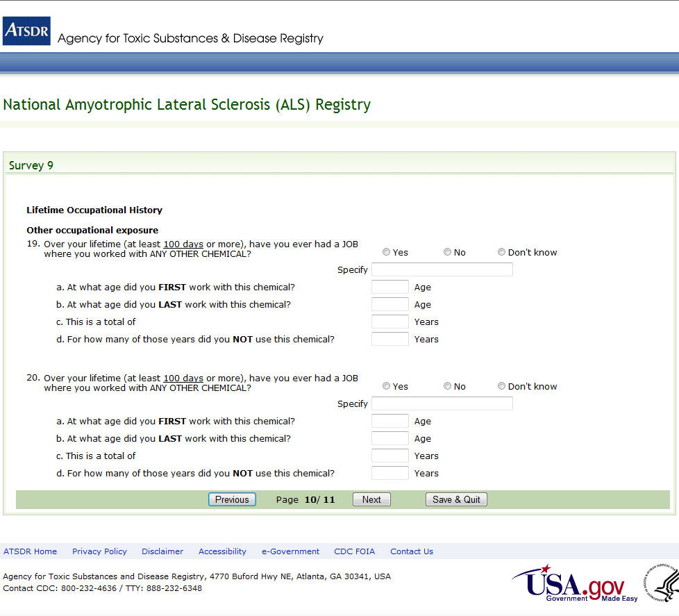Click the ATSDR logo icon
The image size is (679, 616).
26,31
